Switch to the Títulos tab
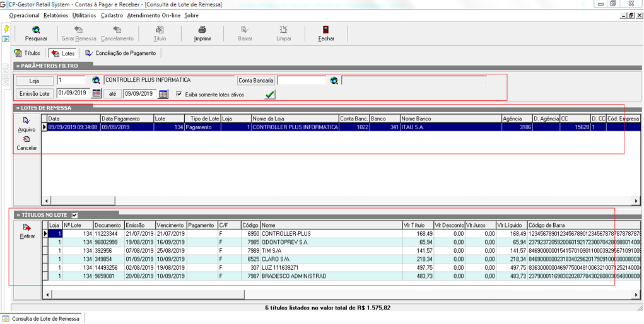 pos(28,54)
